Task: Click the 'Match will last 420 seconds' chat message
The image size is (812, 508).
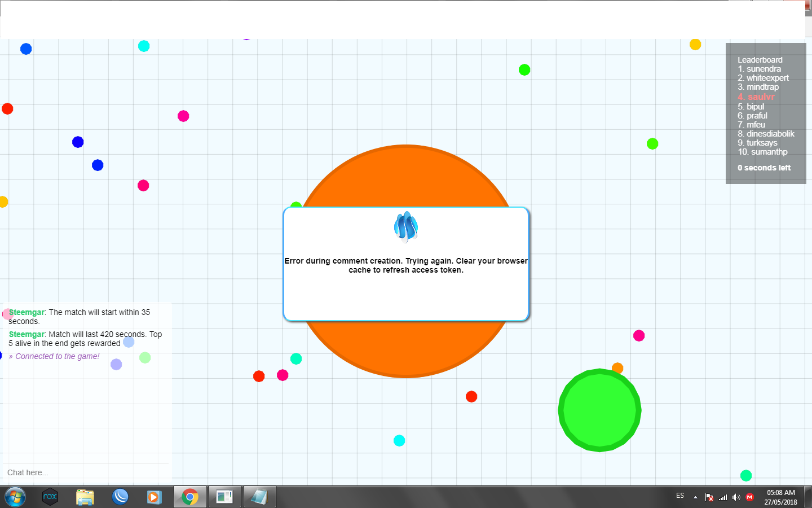Action: 85,339
